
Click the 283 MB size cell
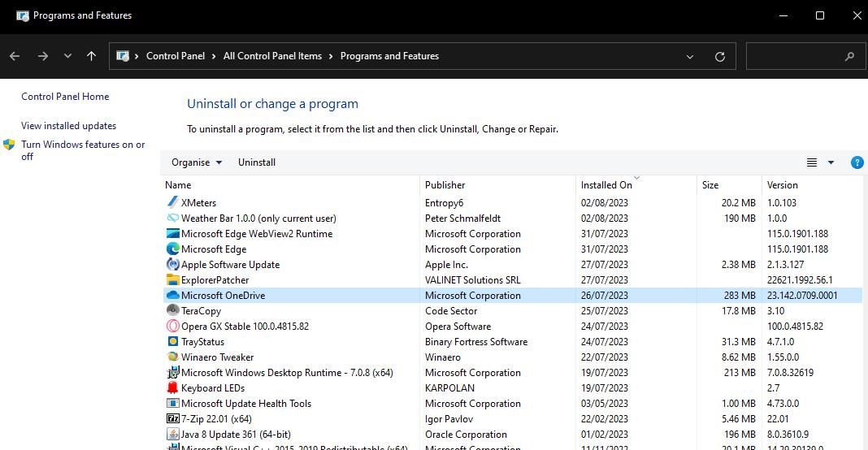click(740, 296)
